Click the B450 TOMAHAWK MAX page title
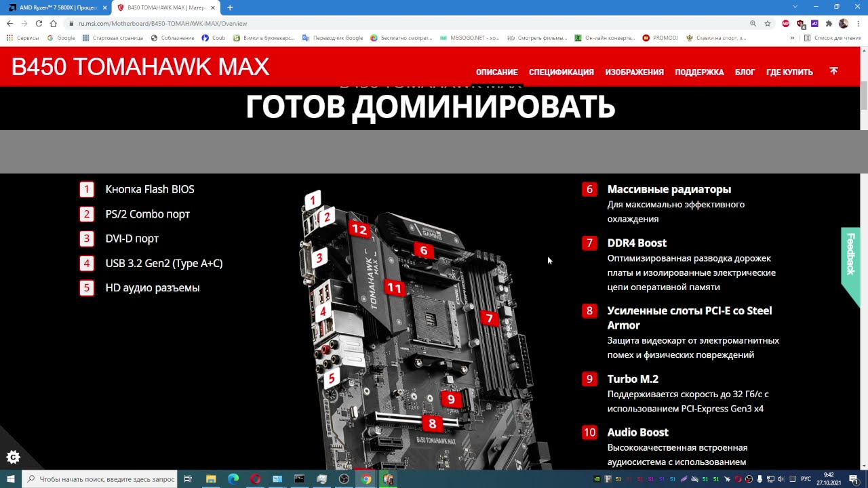 click(x=140, y=67)
